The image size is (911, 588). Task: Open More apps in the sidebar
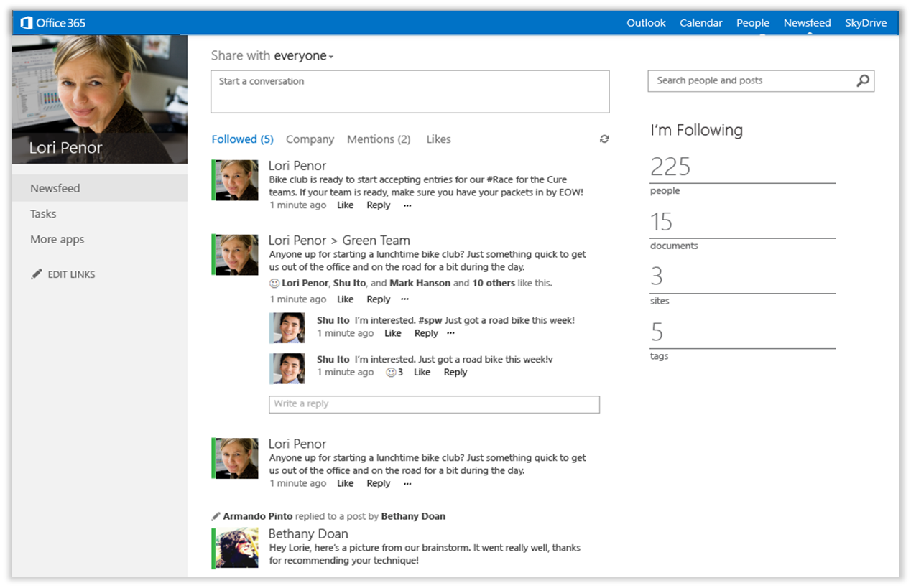point(57,240)
